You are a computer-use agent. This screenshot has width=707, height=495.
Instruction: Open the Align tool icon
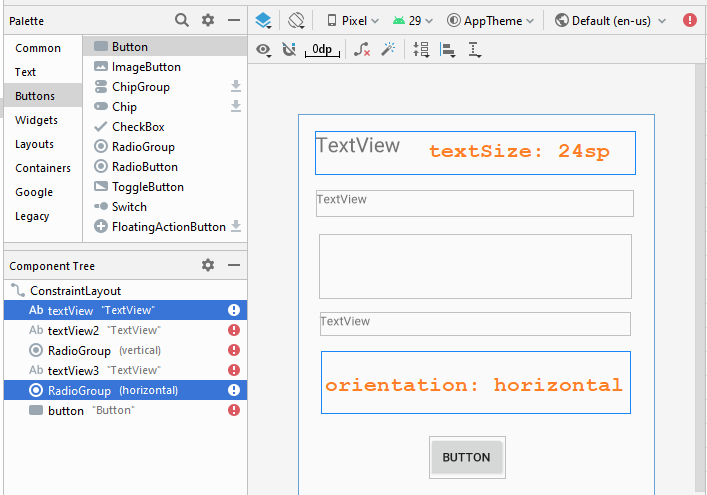(447, 50)
